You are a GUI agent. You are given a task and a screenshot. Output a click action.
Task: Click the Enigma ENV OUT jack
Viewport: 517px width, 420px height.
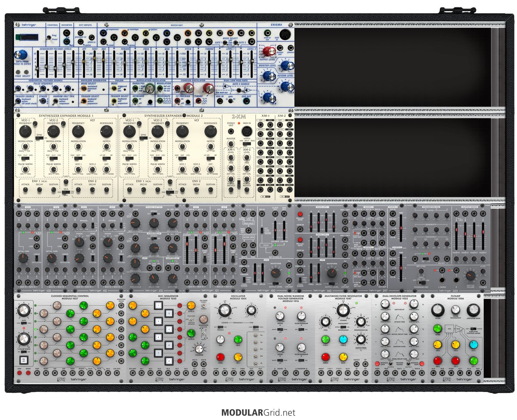coord(246,101)
